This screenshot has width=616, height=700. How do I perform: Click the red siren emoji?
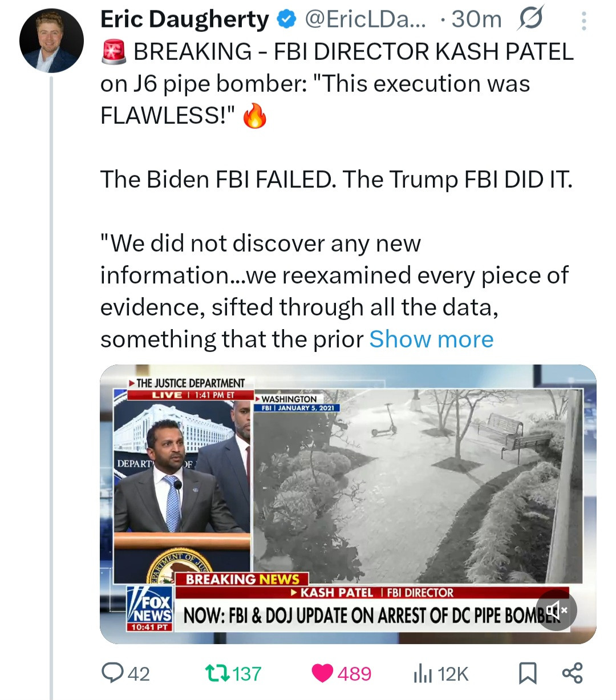(x=113, y=52)
